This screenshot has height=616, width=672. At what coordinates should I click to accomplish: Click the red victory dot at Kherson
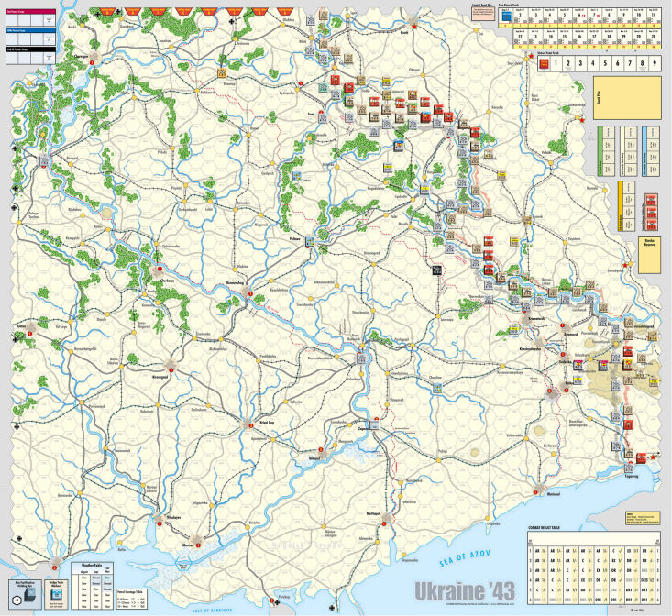click(198, 544)
